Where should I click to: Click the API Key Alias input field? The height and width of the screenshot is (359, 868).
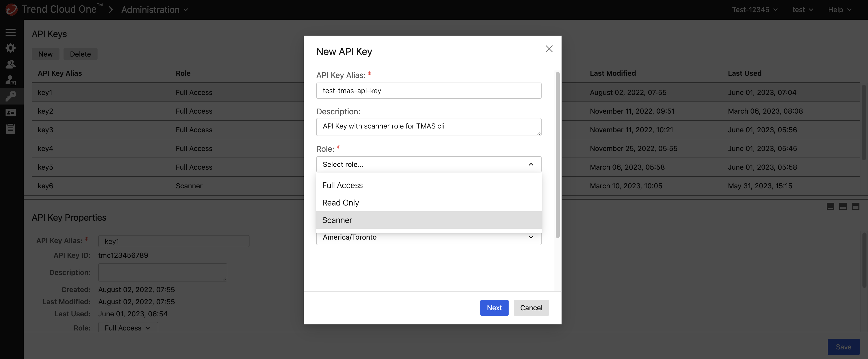pos(429,91)
